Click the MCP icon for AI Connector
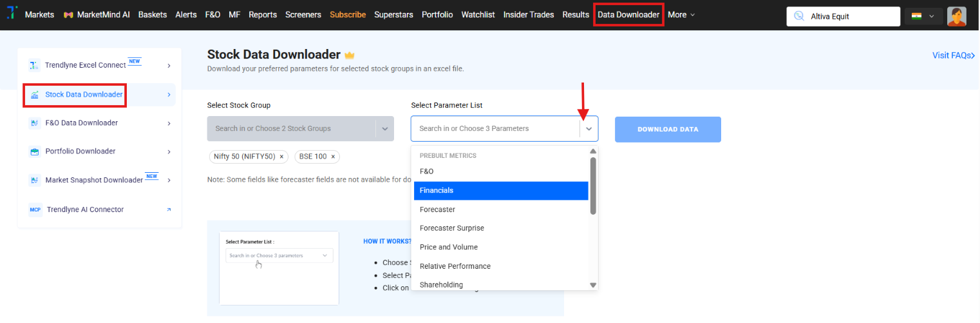 35,210
